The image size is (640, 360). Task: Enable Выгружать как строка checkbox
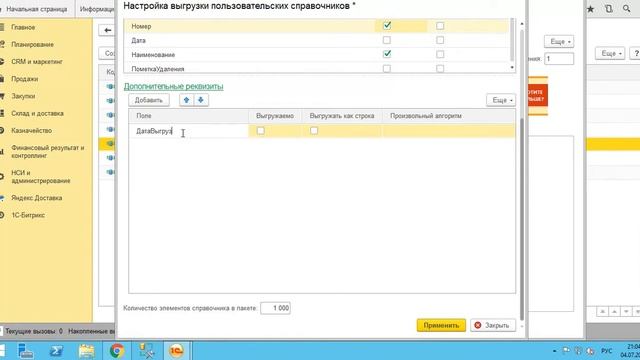click(314, 131)
